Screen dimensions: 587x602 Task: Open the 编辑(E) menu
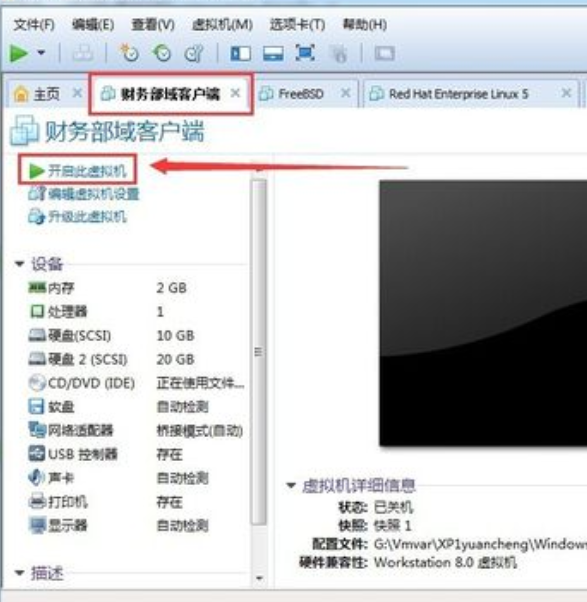click(x=93, y=25)
